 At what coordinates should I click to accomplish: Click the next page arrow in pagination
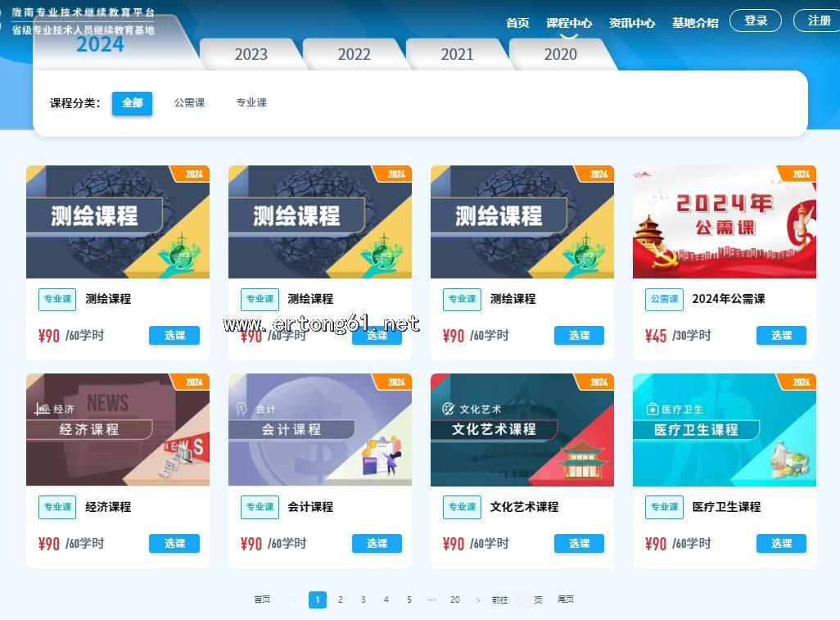[x=478, y=600]
